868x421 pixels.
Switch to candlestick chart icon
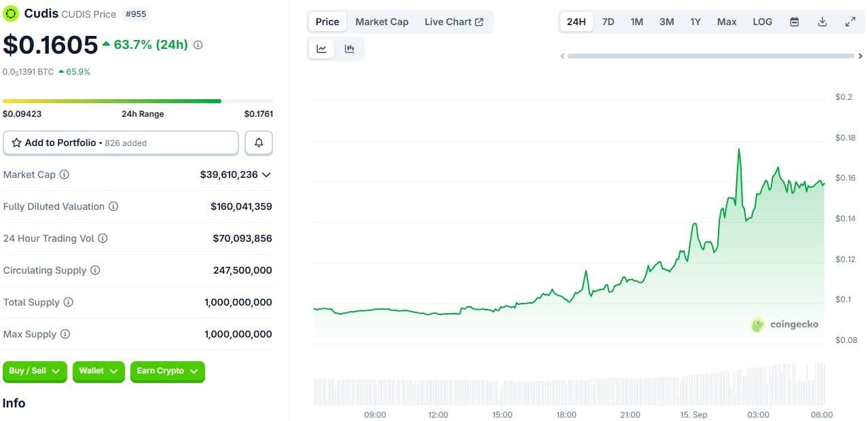(349, 49)
